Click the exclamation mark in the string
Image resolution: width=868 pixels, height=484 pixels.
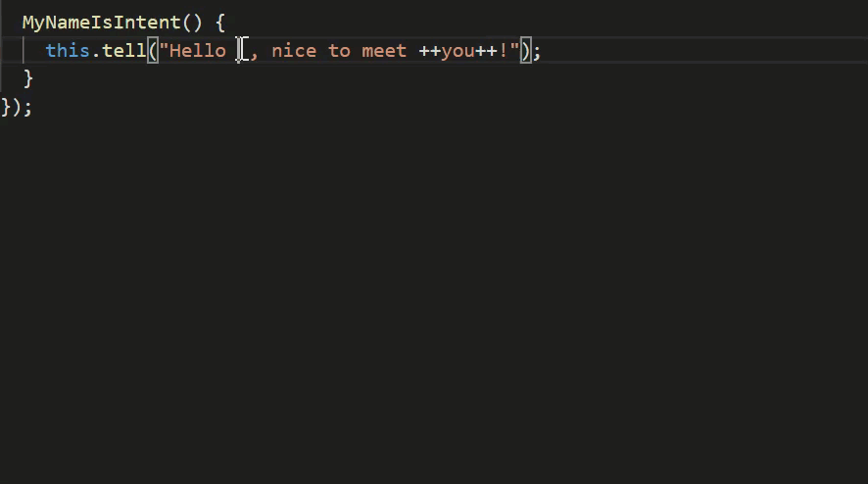click(504, 51)
